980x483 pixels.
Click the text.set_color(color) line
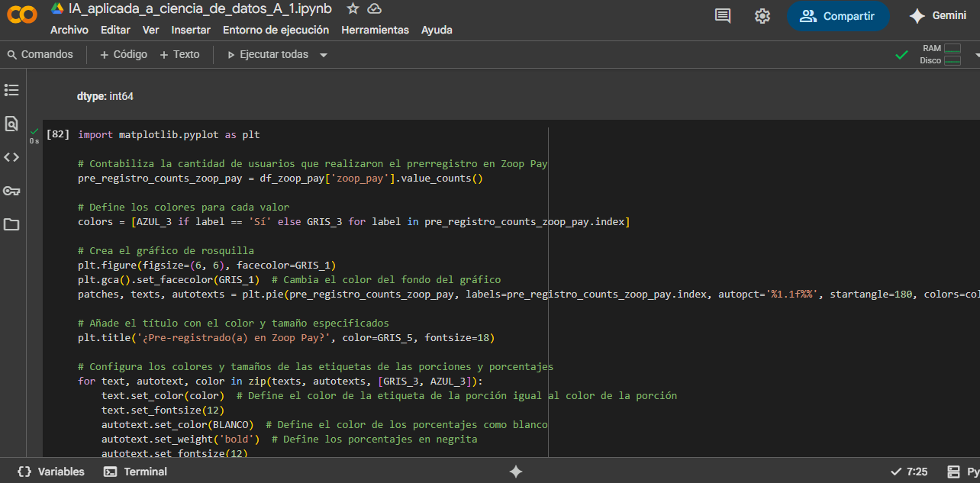pos(389,395)
